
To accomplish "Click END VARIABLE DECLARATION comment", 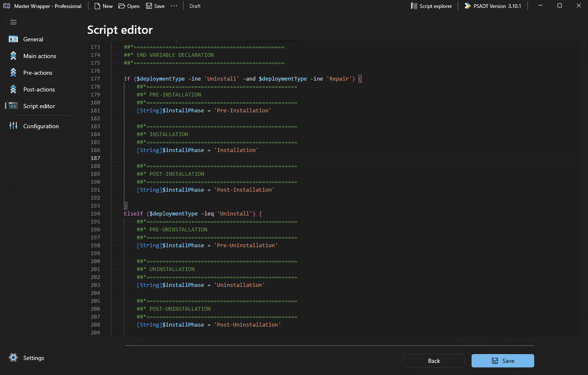I will (x=175, y=55).
